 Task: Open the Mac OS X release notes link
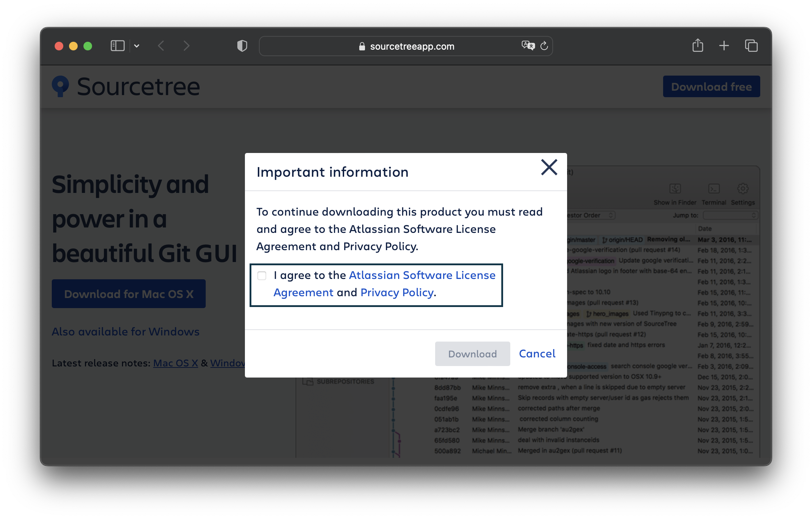tap(175, 363)
